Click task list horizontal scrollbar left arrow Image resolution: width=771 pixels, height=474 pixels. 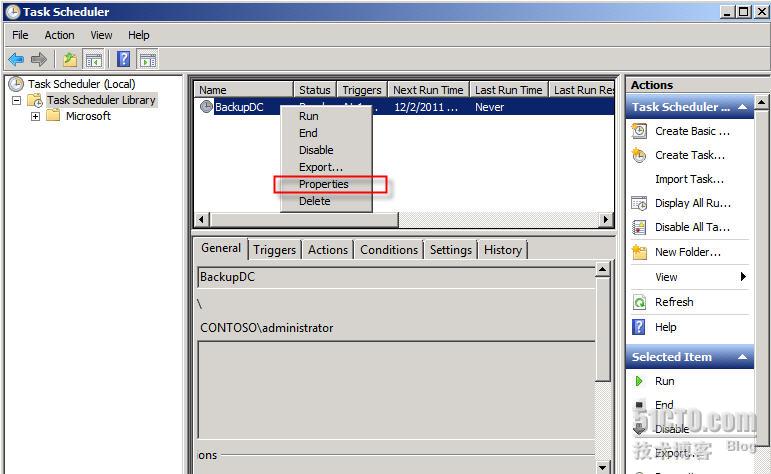point(202,219)
